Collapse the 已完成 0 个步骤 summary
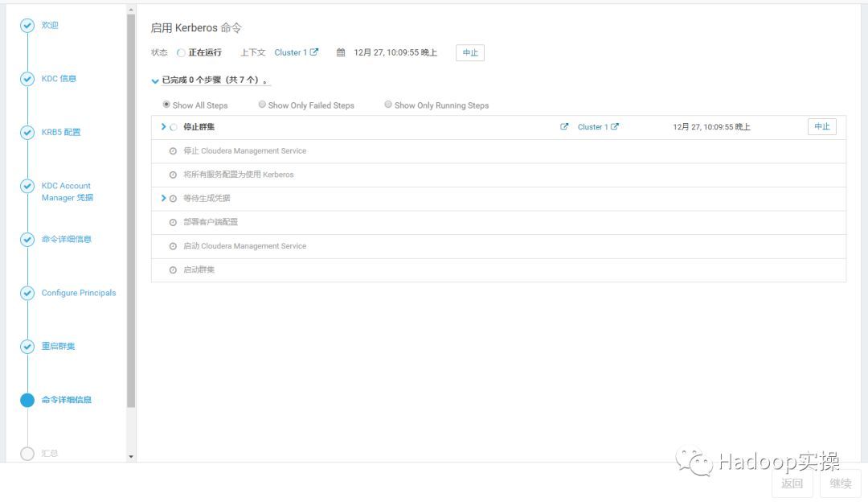This screenshot has width=868, height=502. tap(155, 81)
